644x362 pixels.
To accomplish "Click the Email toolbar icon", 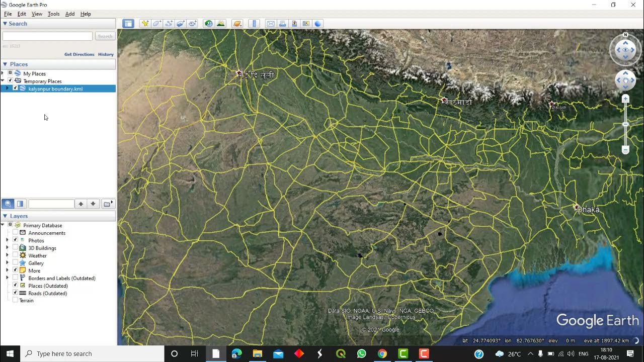I will click(x=271, y=24).
